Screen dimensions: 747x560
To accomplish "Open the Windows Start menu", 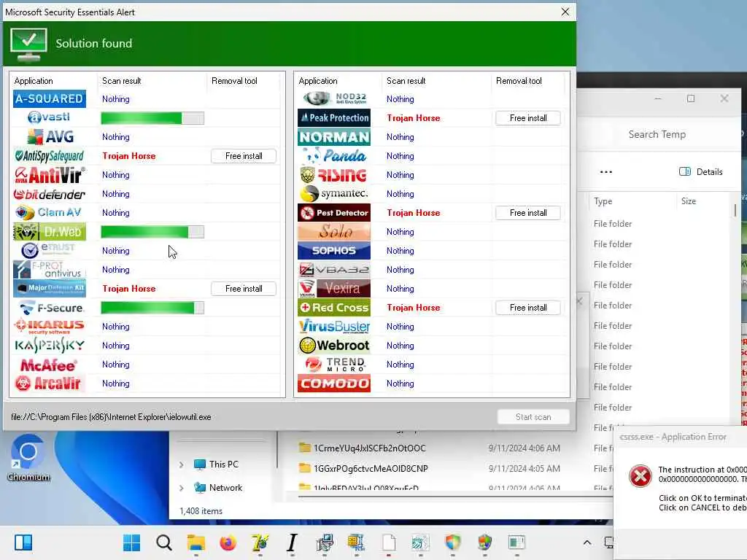I will click(131, 542).
